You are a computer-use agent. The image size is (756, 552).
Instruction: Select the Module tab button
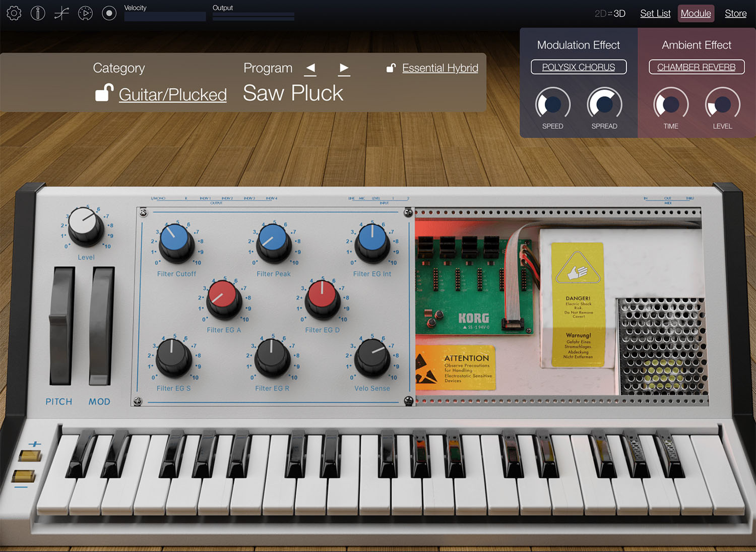pyautogui.click(x=696, y=13)
